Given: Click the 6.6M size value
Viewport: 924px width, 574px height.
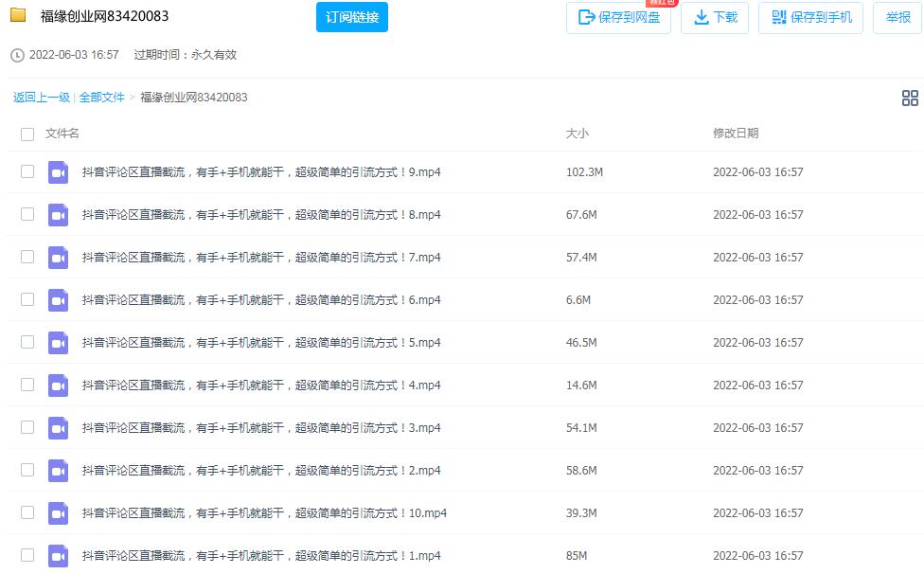Looking at the screenshot, I should pos(578,300).
